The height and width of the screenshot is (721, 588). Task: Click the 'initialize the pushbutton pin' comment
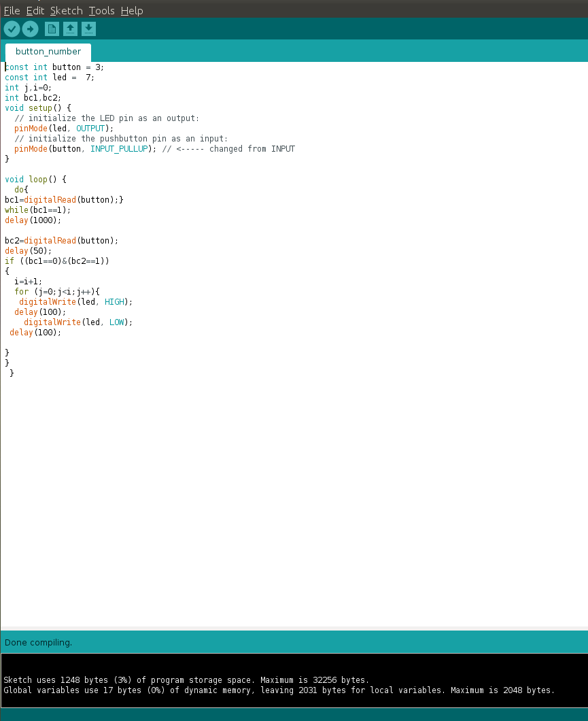click(x=121, y=138)
